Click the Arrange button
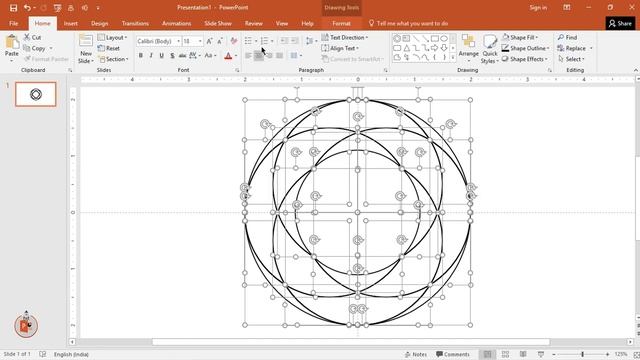This screenshot has height=360, width=640. click(468, 49)
